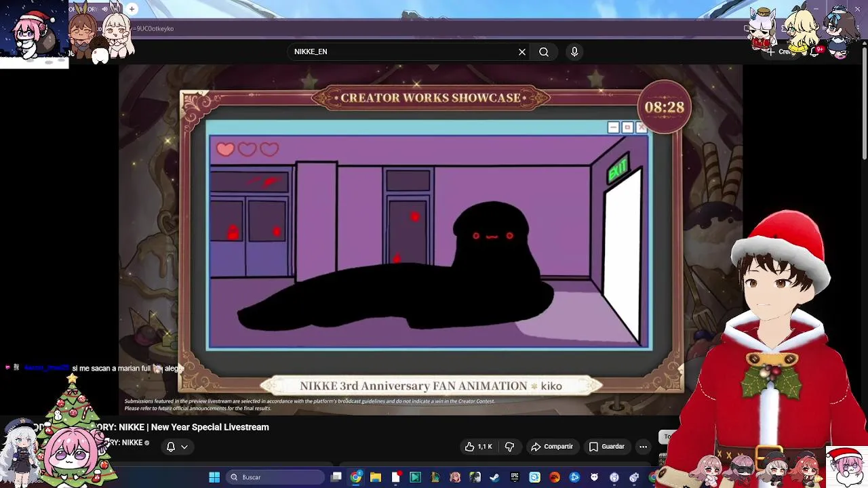Start voice search with the microphone icon
This screenshot has height=488, width=868.
pos(574,52)
